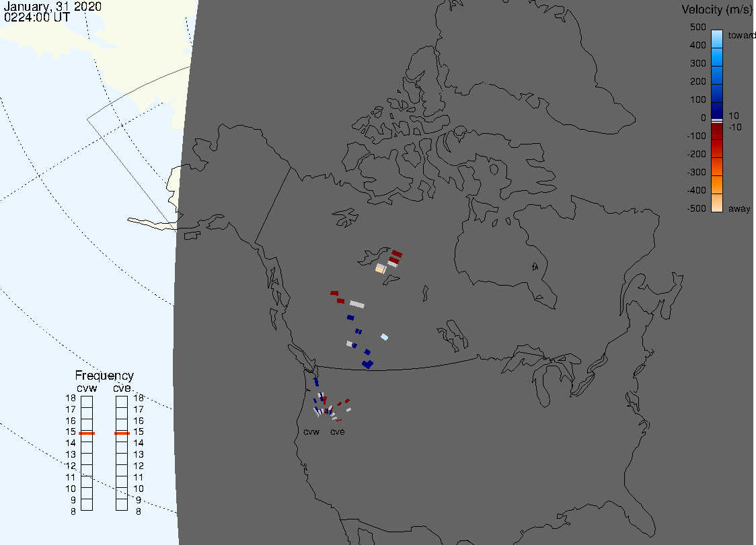Image resolution: width=756 pixels, height=545 pixels.
Task: Click the navy scatter cluster at the Canada–US border
Action: (368, 364)
